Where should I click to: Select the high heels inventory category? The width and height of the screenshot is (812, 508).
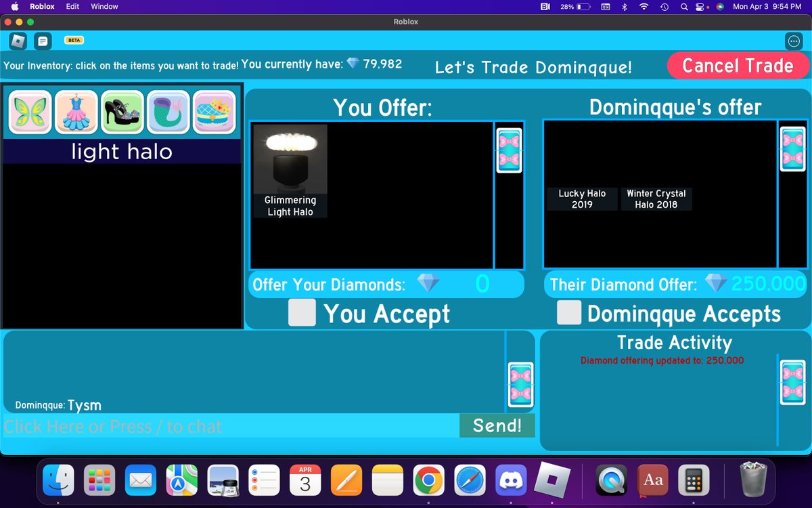[122, 112]
